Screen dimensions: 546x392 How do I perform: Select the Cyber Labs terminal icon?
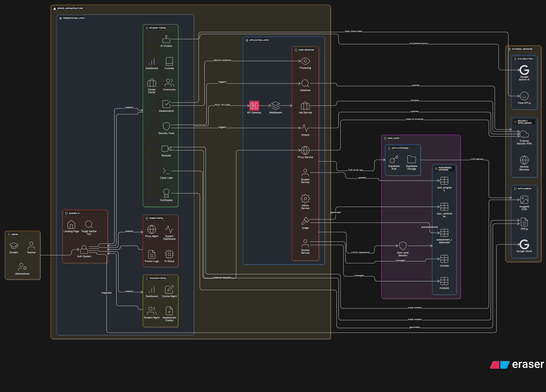pos(166,170)
